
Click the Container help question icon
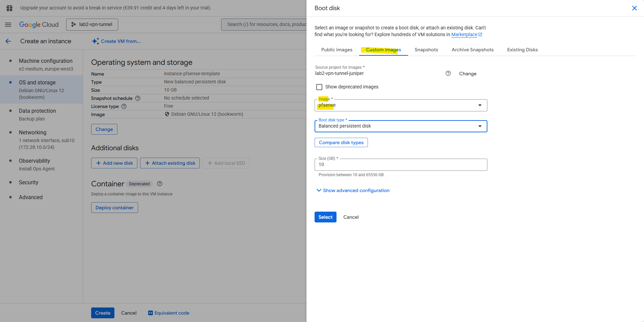tap(160, 184)
